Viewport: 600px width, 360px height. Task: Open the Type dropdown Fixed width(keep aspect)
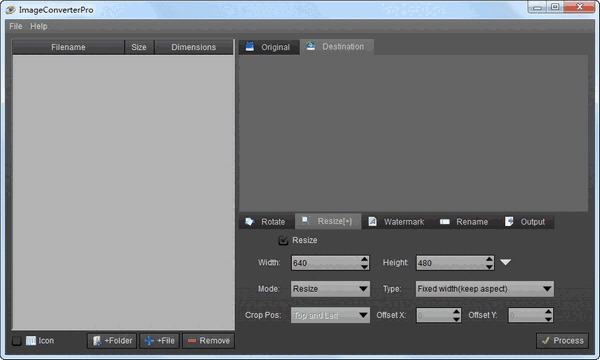[x=484, y=289]
